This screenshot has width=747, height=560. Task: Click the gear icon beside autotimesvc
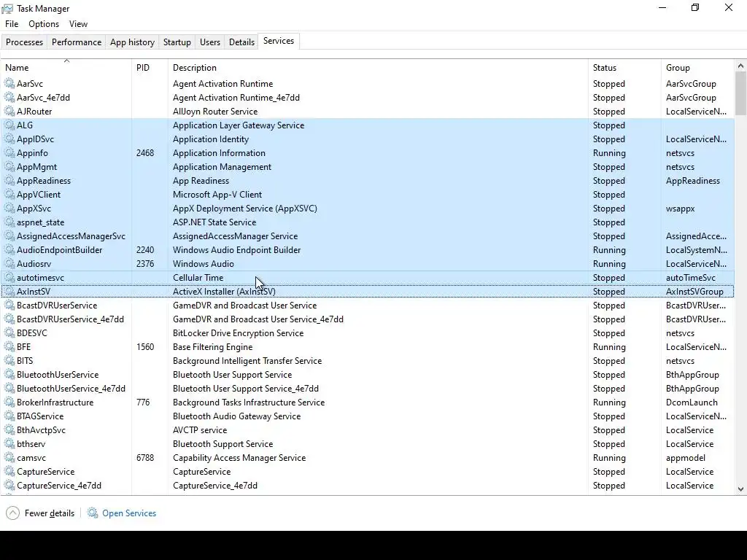(x=9, y=277)
